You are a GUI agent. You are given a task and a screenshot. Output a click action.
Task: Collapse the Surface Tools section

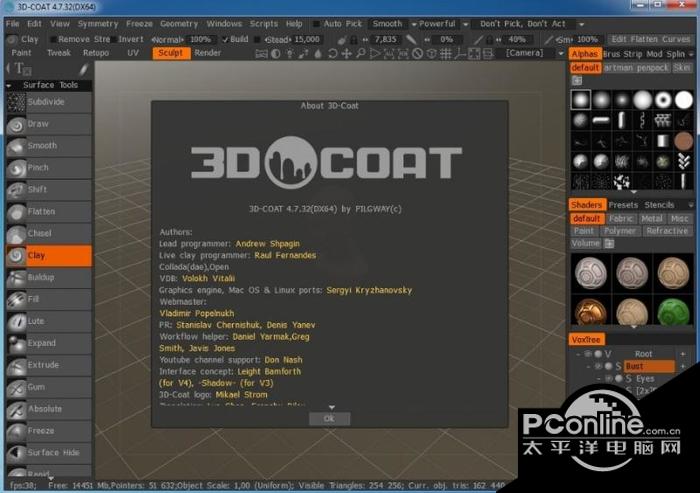[9, 85]
